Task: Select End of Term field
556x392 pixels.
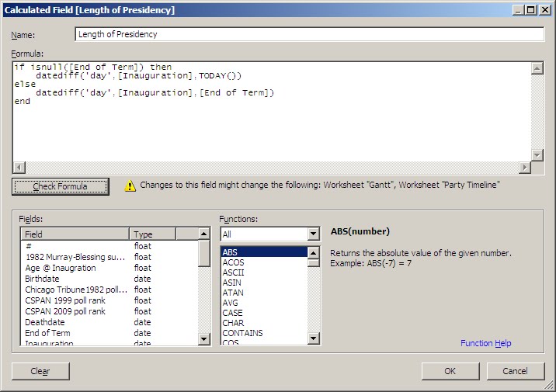Action: coord(110,333)
